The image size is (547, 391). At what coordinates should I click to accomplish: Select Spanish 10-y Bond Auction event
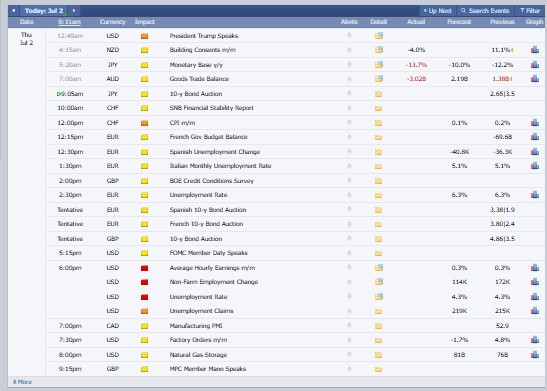[x=208, y=210]
